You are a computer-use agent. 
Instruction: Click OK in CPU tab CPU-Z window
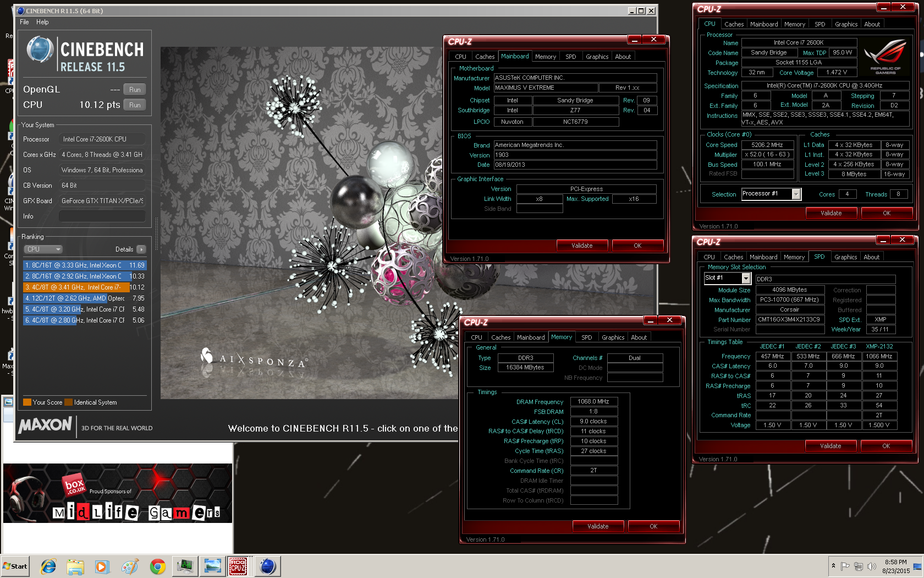coord(887,213)
